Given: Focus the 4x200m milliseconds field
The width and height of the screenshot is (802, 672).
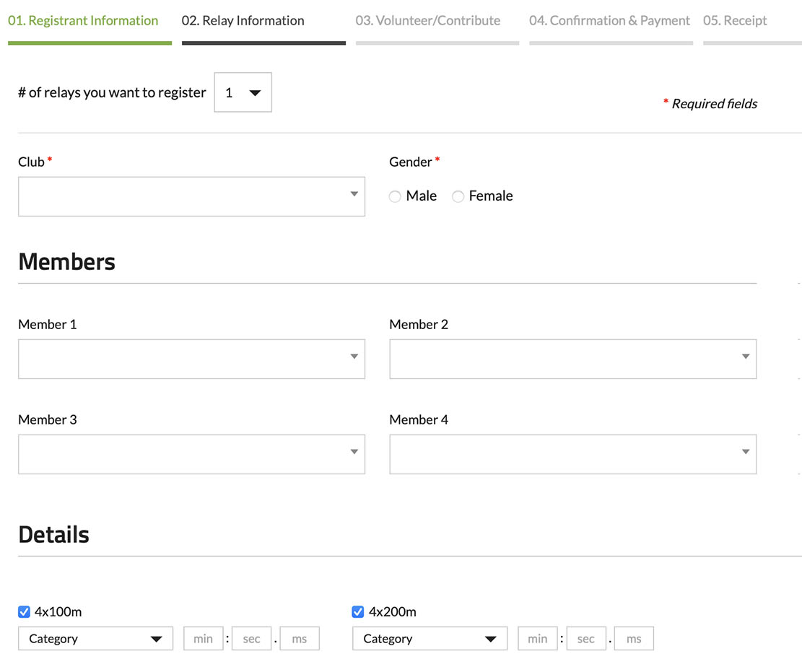Looking at the screenshot, I should 634,639.
